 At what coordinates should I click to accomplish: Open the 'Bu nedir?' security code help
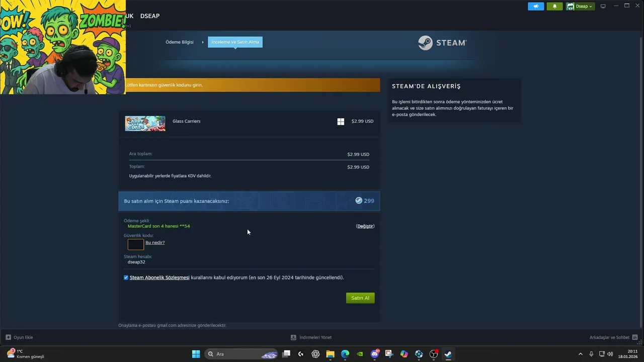(x=155, y=242)
